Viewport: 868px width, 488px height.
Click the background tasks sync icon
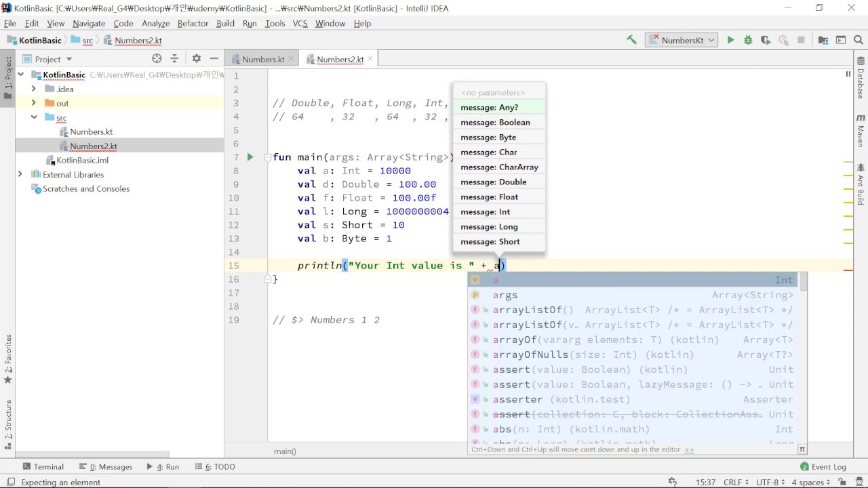tap(673, 482)
